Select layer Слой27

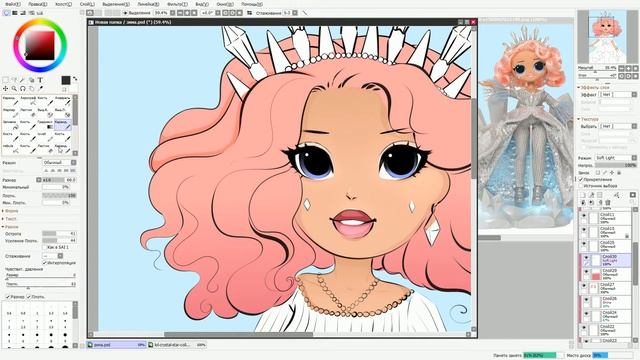(x=606, y=288)
